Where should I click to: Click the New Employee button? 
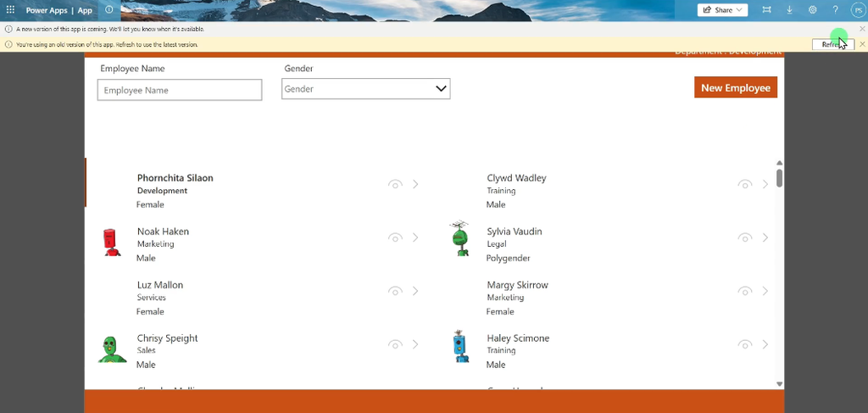[736, 87]
